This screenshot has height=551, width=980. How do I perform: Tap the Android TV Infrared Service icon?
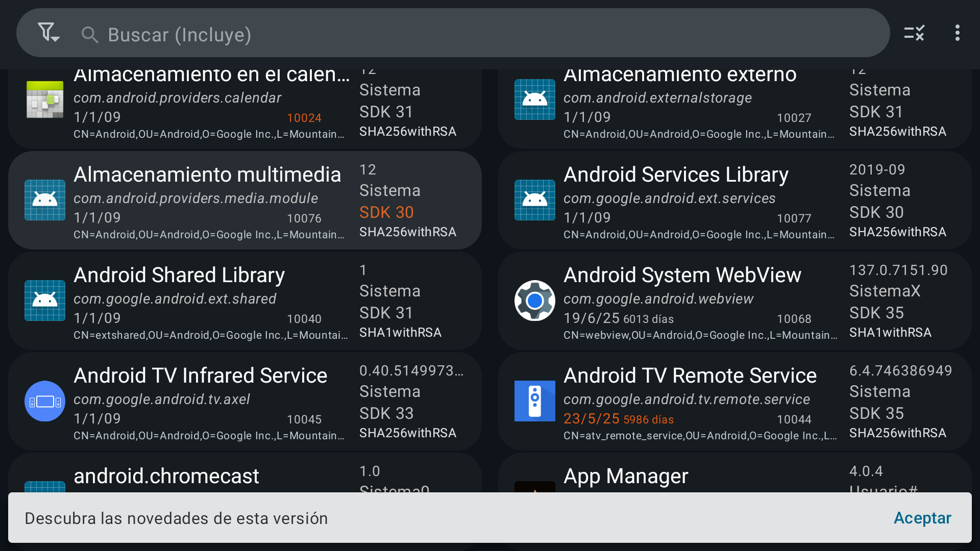click(x=45, y=401)
